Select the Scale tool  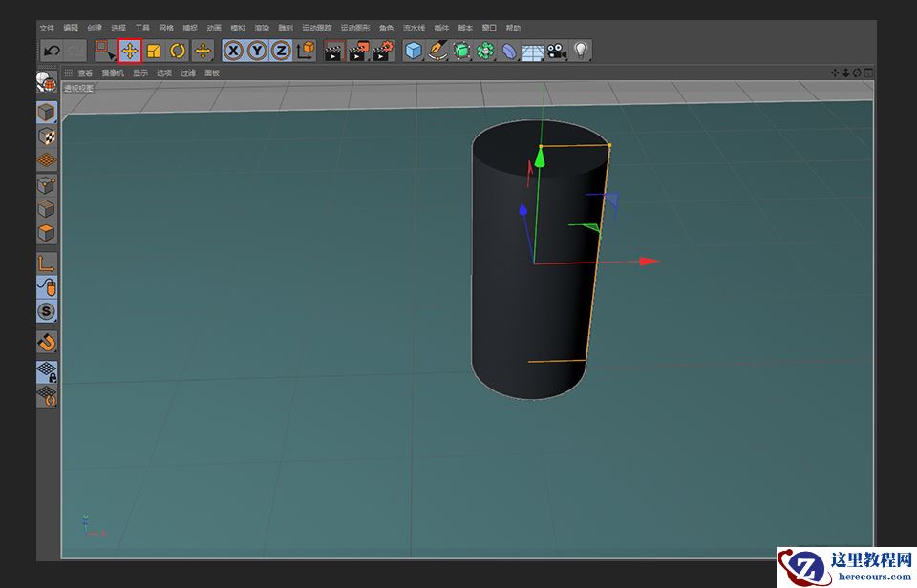coord(153,51)
